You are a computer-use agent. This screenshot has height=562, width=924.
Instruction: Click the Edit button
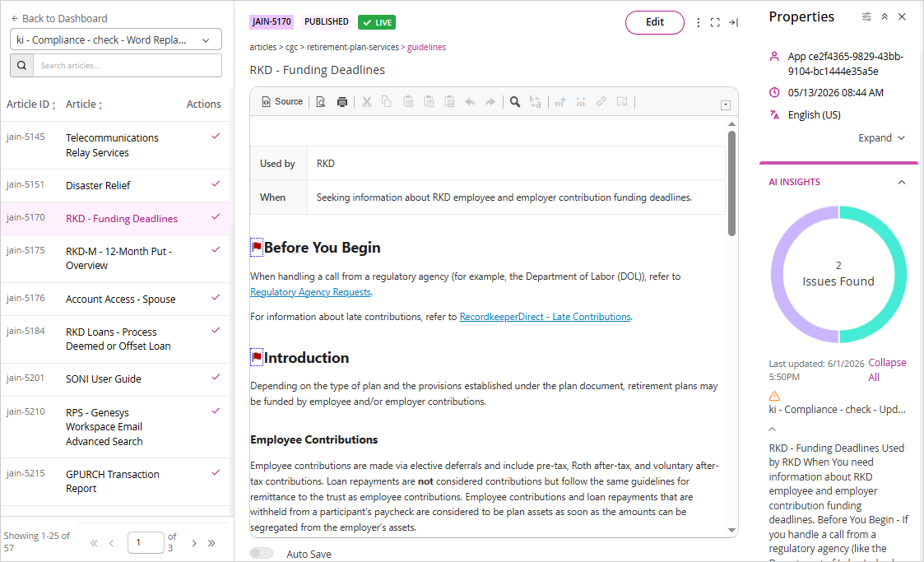(x=655, y=22)
